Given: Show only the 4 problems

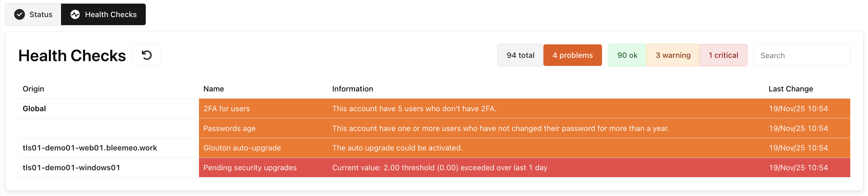Looking at the screenshot, I should pos(573,55).
